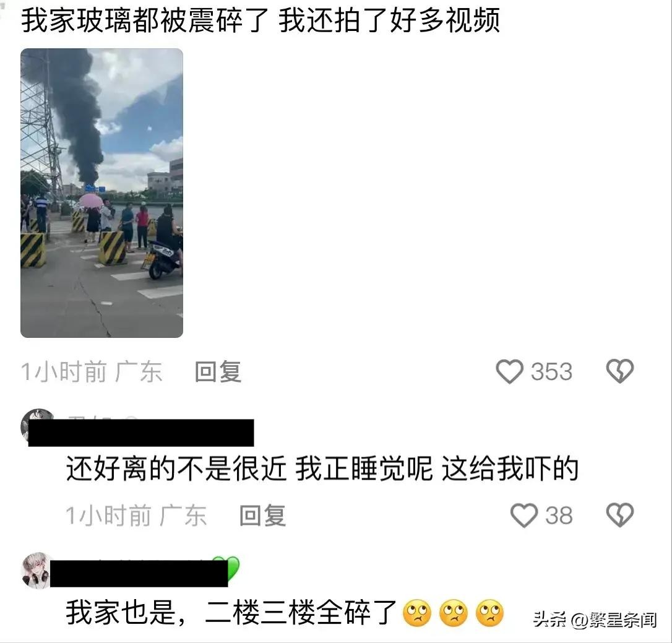
Task: Select the comment 我家也是，二楼三楼全碎了
Action: [x=232, y=613]
